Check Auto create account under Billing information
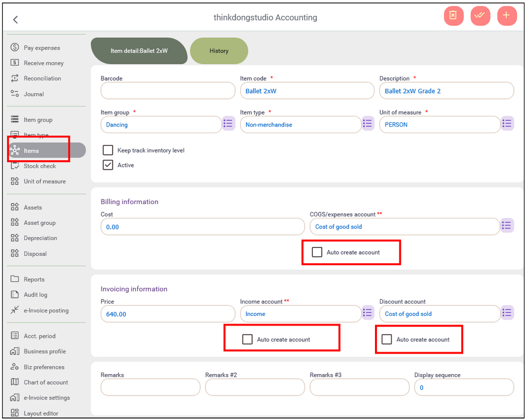This screenshot has height=420, width=527. [x=317, y=251]
